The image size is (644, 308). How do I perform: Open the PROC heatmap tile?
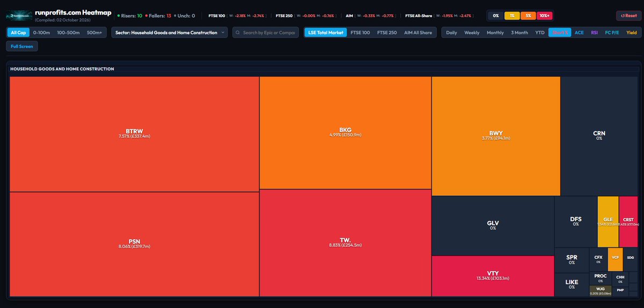[600, 278]
